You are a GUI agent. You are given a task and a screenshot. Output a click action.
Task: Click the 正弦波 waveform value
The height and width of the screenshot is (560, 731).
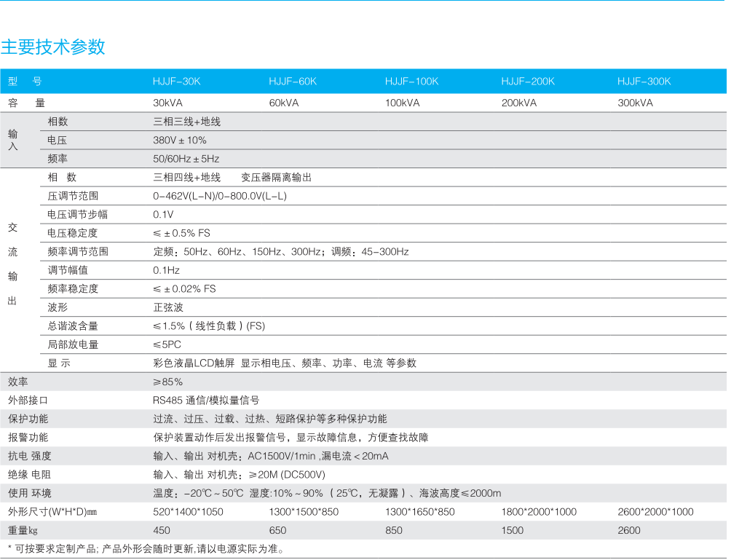168,308
